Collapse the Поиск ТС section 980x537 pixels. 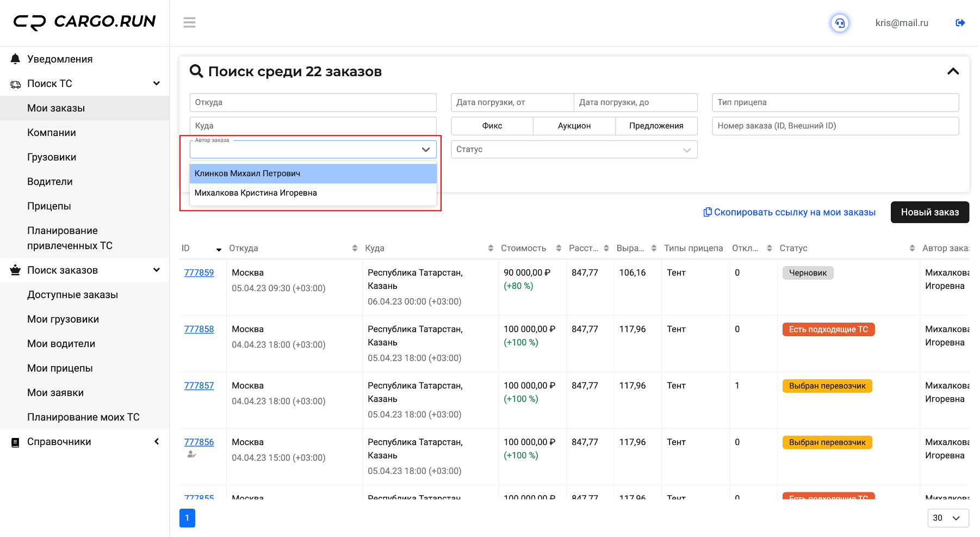click(x=157, y=83)
